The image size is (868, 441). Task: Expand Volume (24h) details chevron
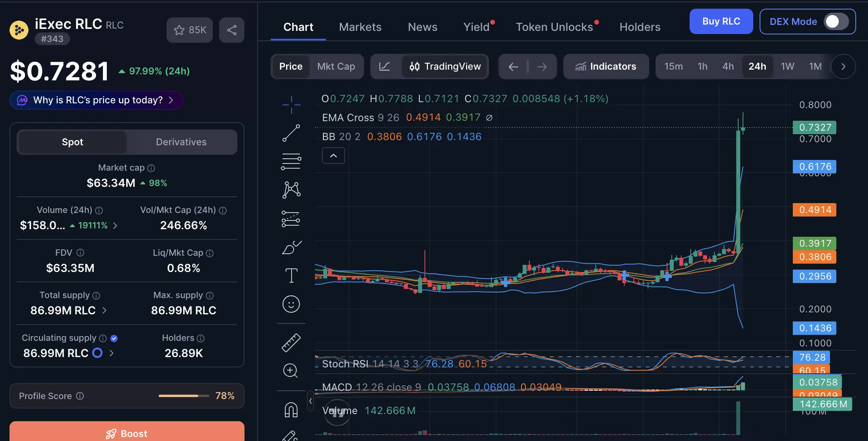click(115, 226)
